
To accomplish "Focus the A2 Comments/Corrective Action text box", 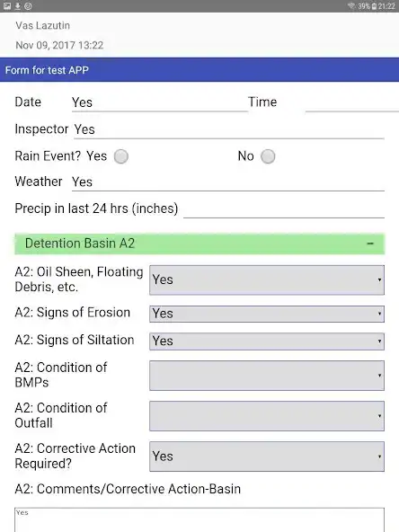I will (199, 519).
